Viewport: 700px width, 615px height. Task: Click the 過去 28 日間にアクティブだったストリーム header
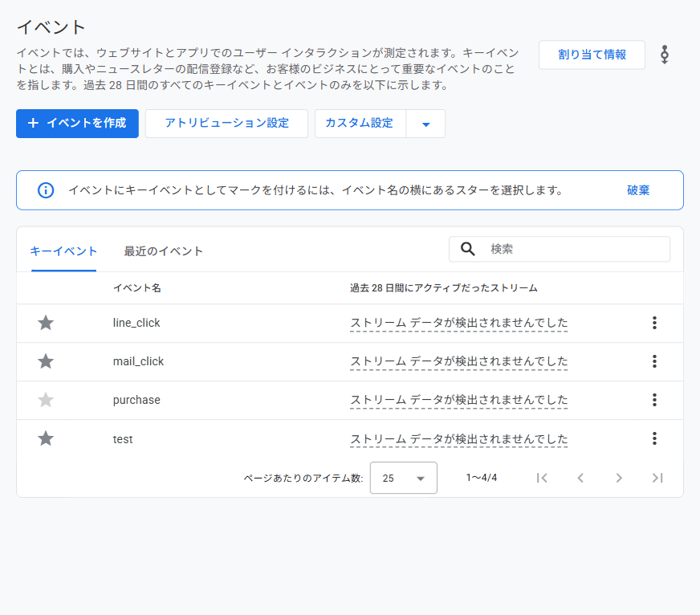coord(444,288)
